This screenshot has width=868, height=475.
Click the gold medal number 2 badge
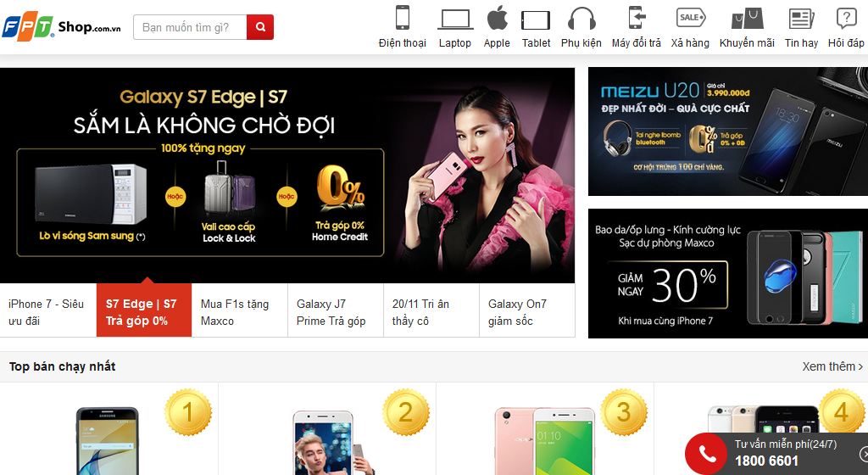click(x=406, y=412)
